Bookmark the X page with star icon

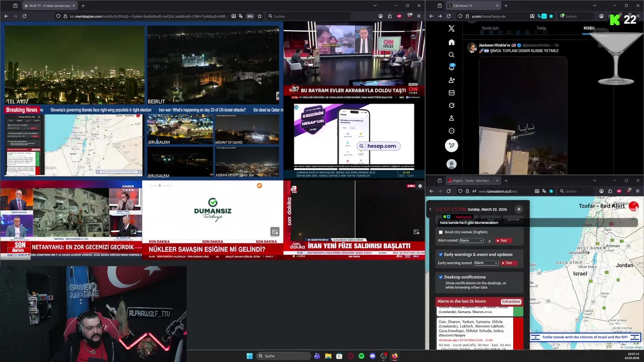(x=551, y=16)
